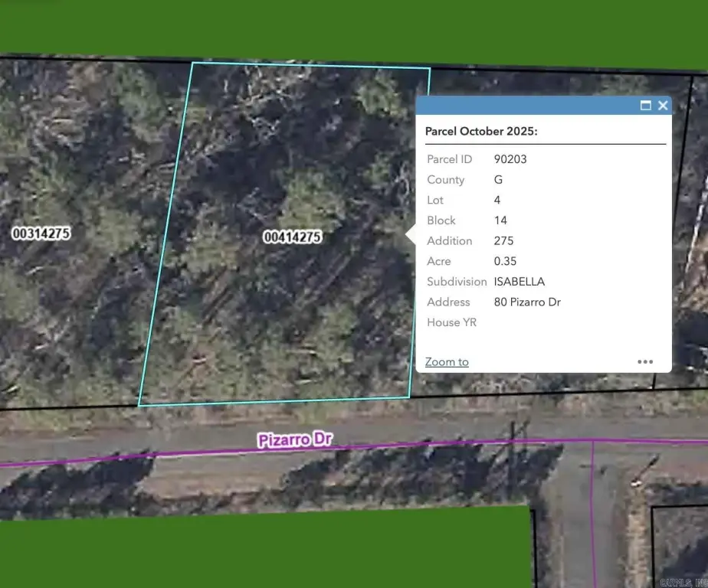Select parcel labeled 00414275
Viewport: 708px width, 588px height.
point(292,237)
